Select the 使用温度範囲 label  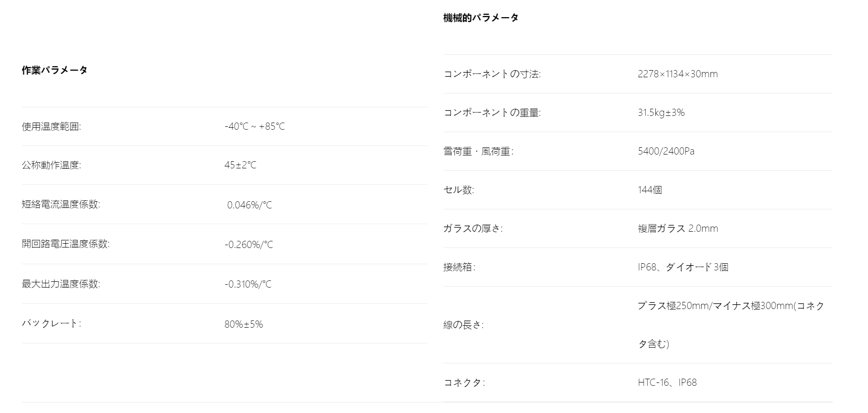point(51,127)
